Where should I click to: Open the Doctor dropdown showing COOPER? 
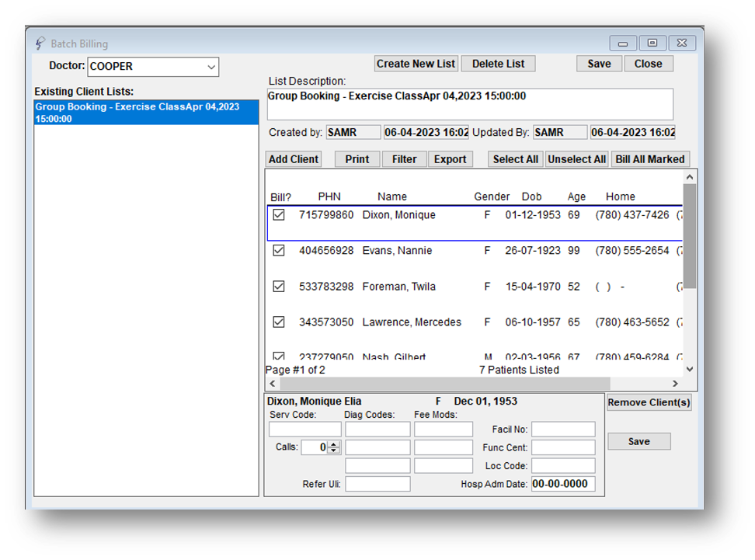click(x=211, y=68)
